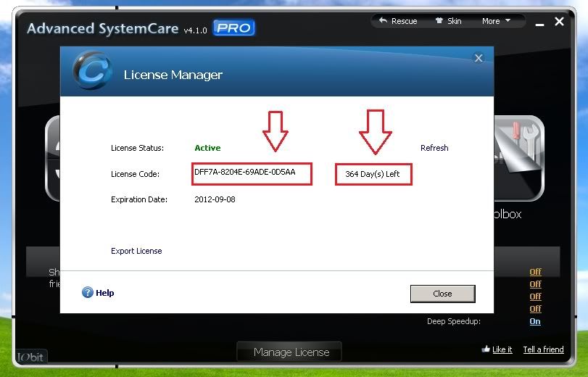
Task: Close the License Manager dialog with X
Action: (479, 58)
